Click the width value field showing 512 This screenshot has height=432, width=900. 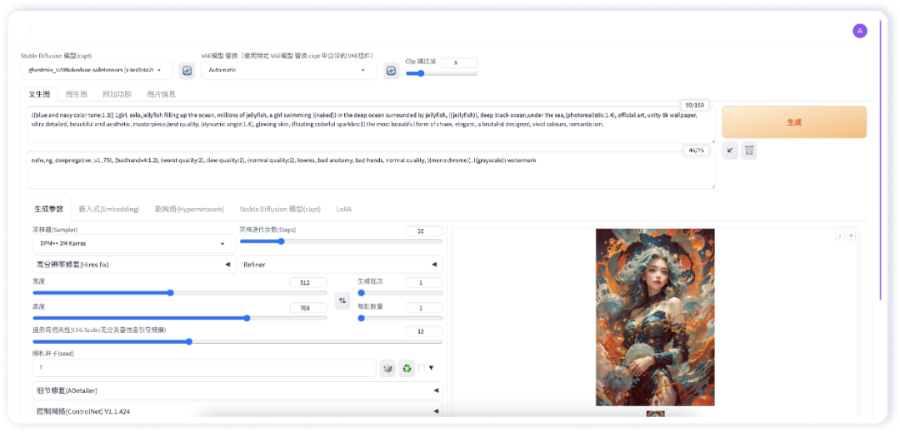[x=308, y=282]
